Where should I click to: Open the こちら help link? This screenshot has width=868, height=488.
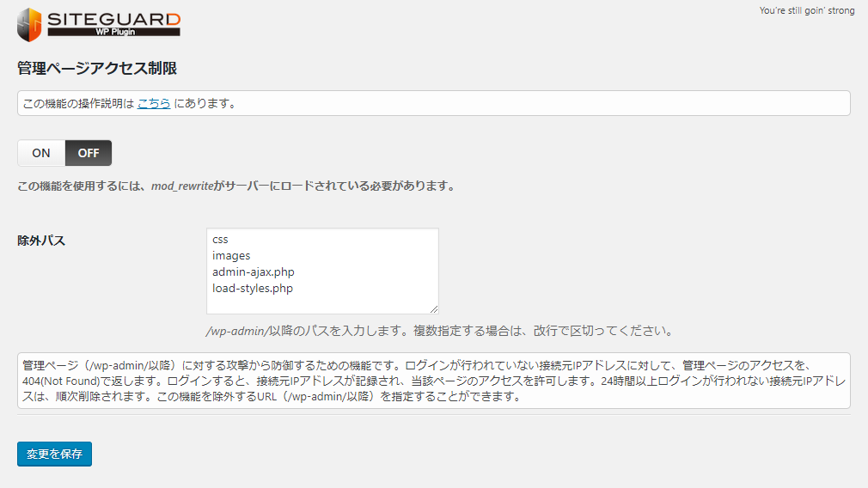point(154,103)
